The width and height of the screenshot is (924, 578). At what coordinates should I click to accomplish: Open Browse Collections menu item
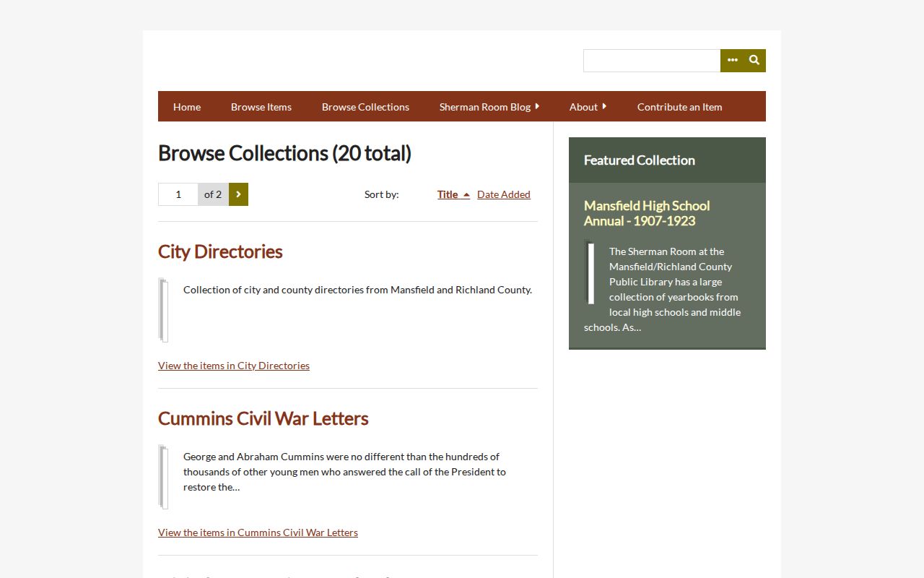pyautogui.click(x=365, y=107)
